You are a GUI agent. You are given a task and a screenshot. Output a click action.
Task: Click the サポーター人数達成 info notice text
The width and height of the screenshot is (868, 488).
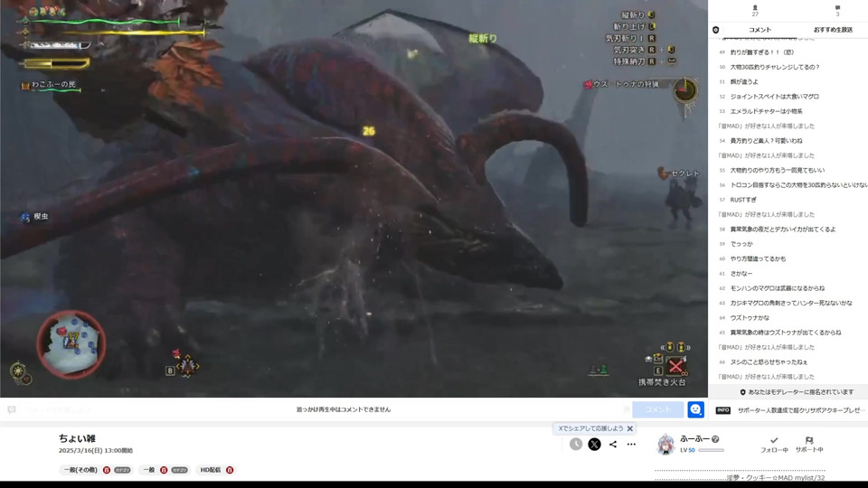pos(800,410)
